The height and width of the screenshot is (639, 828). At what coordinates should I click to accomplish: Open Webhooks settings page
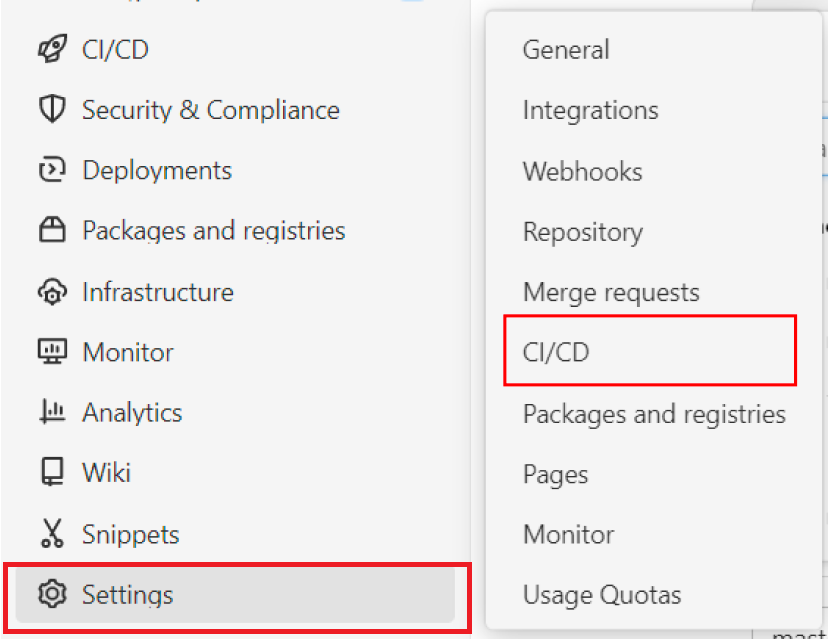point(582,171)
